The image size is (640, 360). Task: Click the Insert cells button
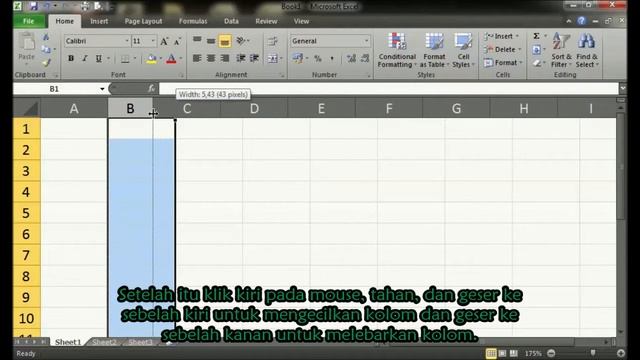click(502, 36)
